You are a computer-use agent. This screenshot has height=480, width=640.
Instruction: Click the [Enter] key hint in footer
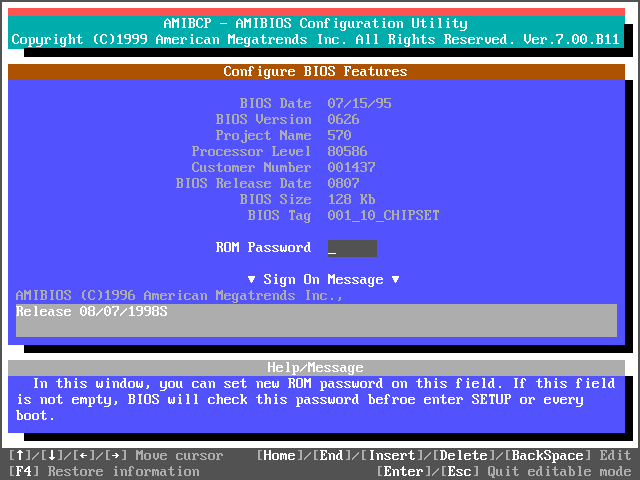click(x=403, y=471)
